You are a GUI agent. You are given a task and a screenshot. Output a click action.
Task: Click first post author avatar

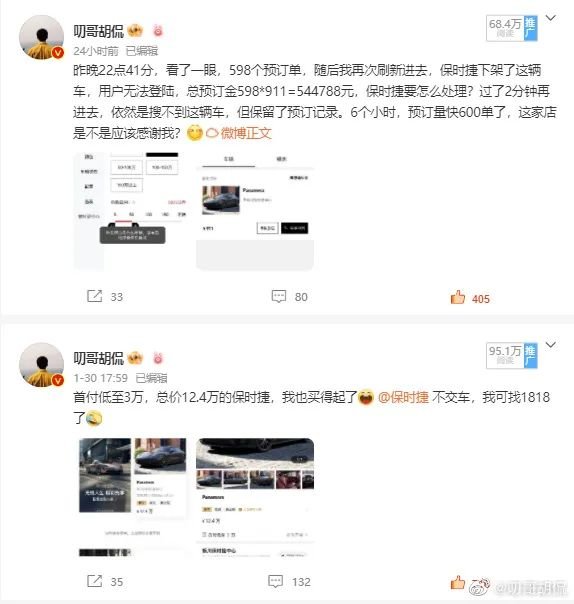click(41, 37)
